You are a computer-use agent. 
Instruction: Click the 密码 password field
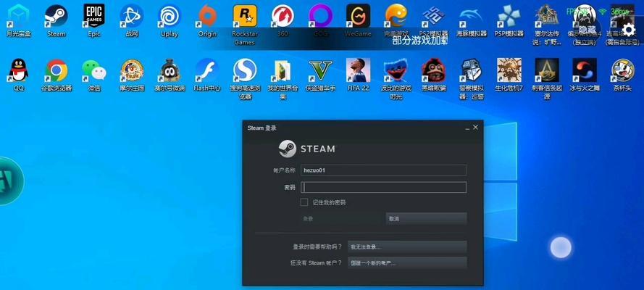click(x=383, y=187)
